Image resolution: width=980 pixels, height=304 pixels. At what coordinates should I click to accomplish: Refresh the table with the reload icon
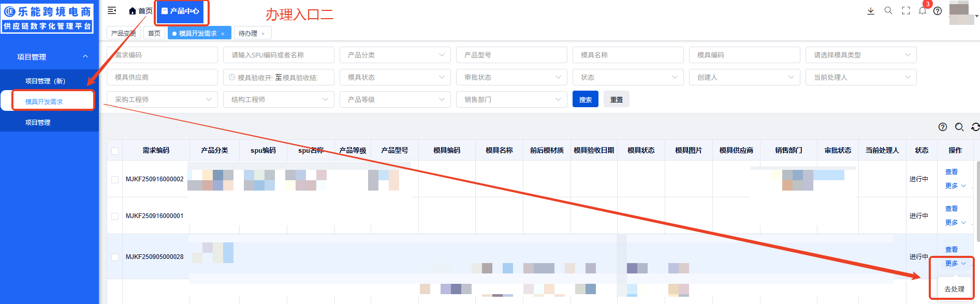[975, 127]
